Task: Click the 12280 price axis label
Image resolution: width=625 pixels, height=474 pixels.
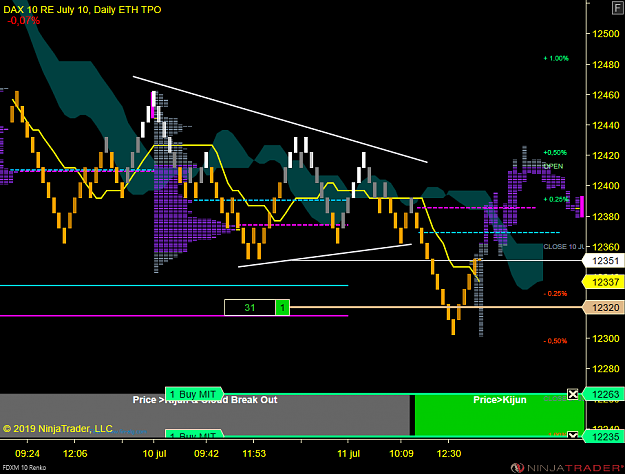Action: 606,369
